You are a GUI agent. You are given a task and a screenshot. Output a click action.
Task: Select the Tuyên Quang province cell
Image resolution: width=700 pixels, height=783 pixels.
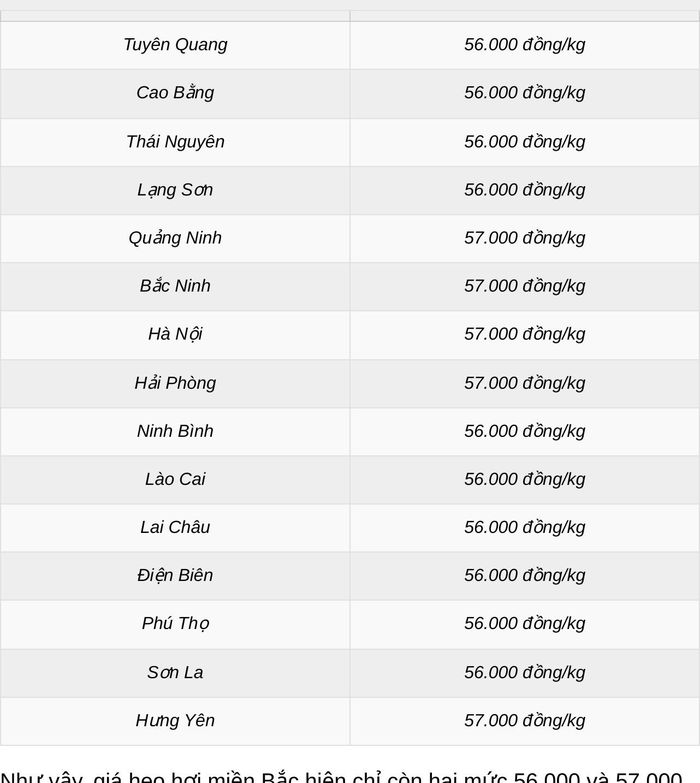coord(175,45)
